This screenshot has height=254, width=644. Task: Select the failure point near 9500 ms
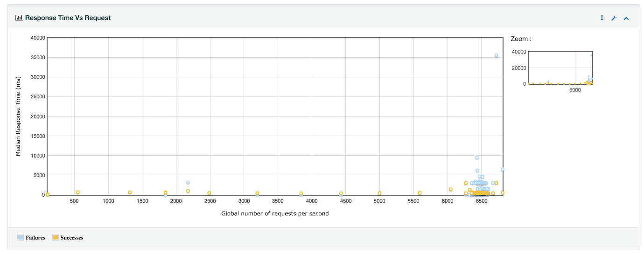tap(477, 158)
